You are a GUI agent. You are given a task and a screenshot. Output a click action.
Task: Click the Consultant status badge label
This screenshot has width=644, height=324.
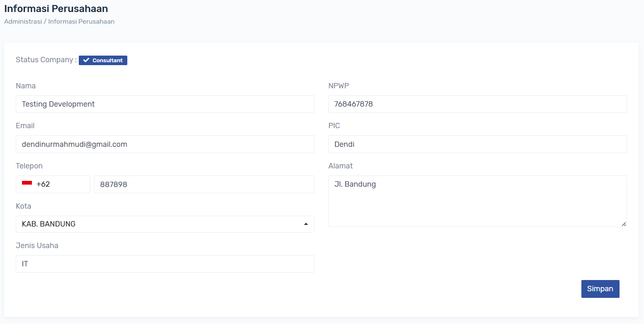(107, 61)
